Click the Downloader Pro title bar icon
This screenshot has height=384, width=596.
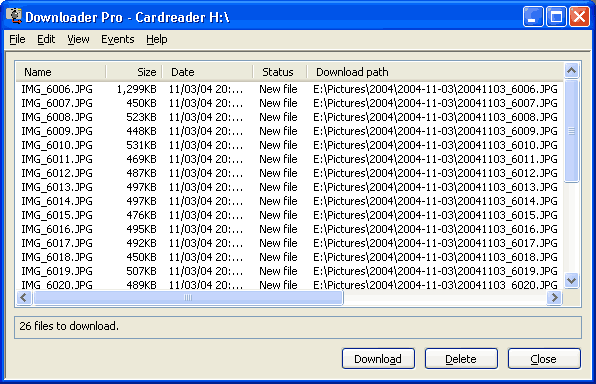pyautogui.click(x=14, y=16)
